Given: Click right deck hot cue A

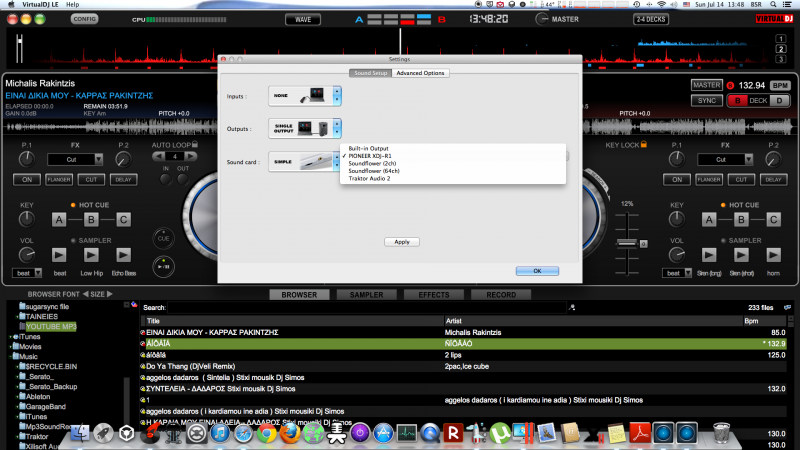Looking at the screenshot, I should pos(709,220).
